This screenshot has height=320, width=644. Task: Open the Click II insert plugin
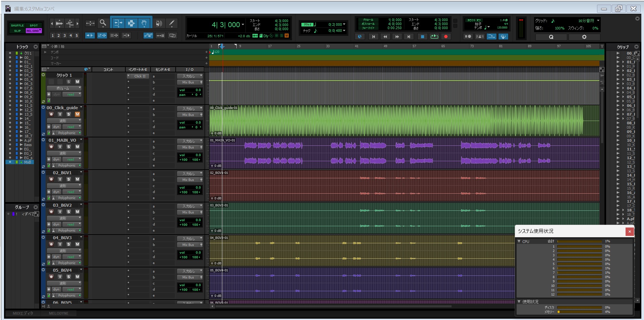click(x=140, y=76)
